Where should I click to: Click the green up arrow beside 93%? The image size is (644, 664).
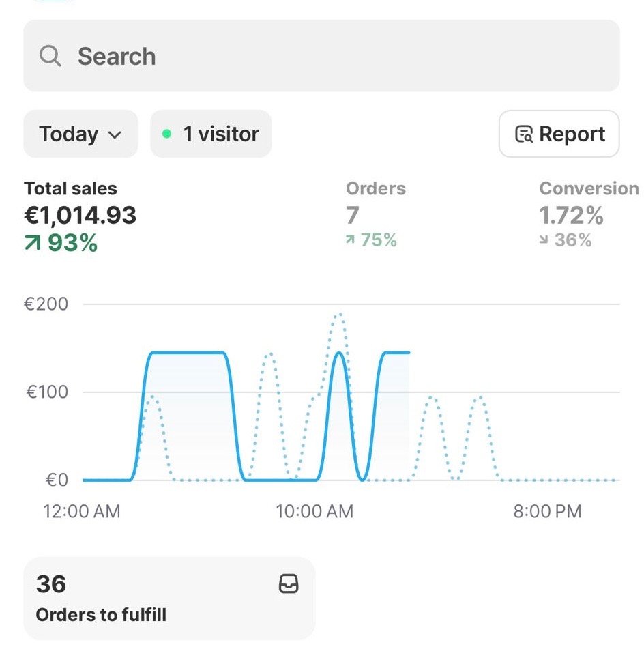pos(33,243)
